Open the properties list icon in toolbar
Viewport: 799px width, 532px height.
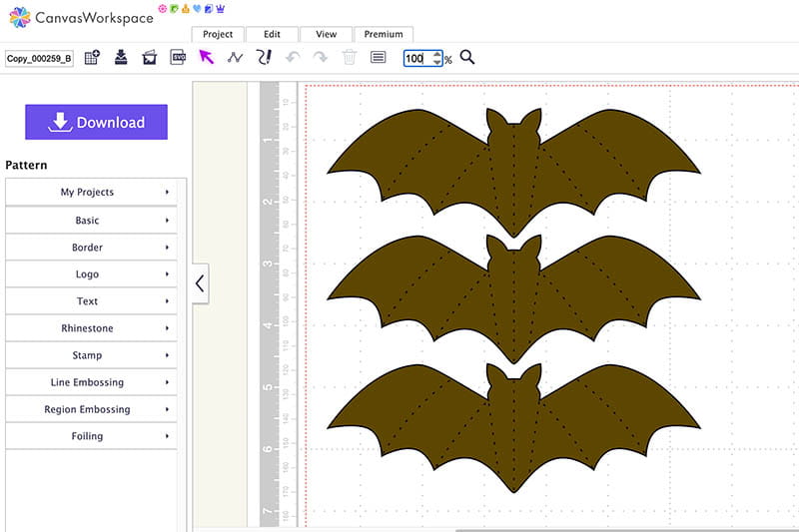[x=379, y=58]
